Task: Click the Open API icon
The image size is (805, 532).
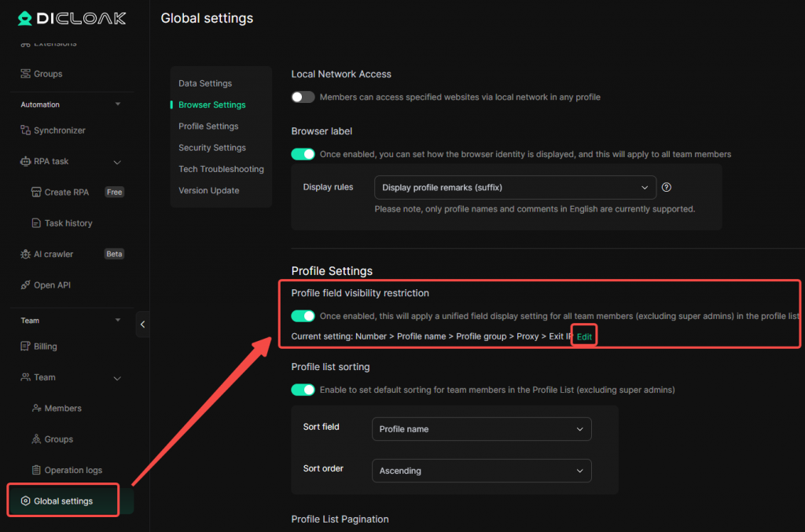Action: (26, 285)
